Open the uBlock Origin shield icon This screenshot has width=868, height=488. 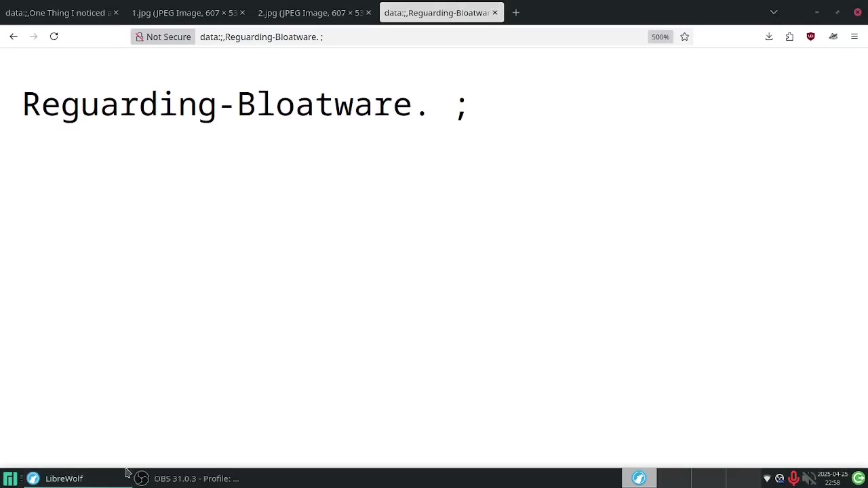810,37
